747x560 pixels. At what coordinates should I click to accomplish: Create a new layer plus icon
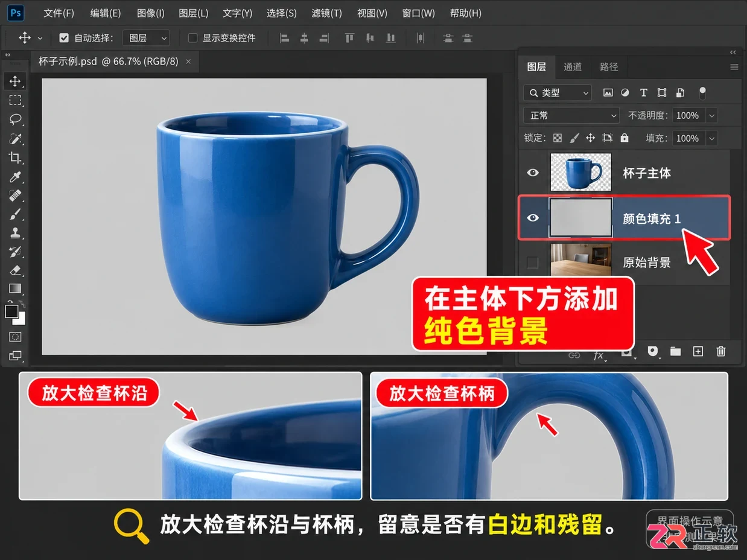(698, 351)
